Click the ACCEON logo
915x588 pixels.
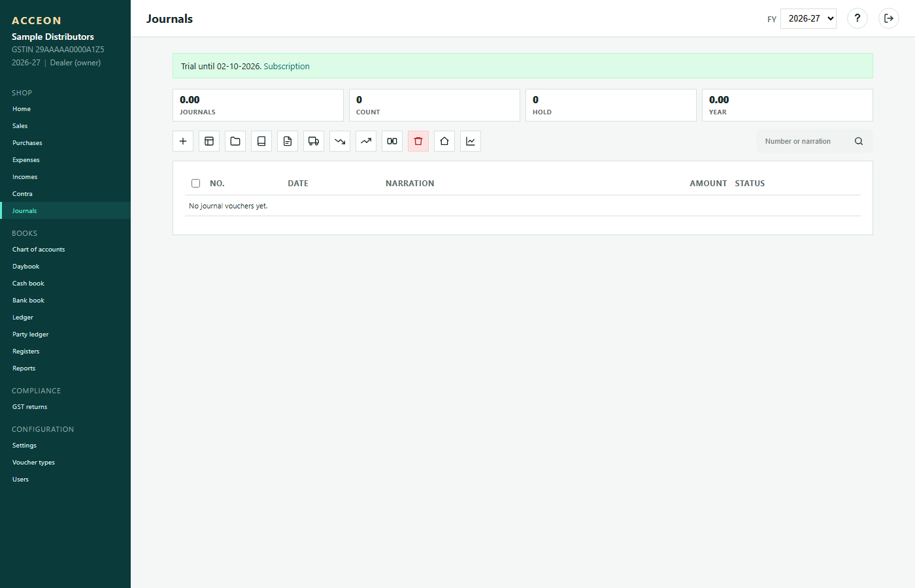click(x=37, y=21)
